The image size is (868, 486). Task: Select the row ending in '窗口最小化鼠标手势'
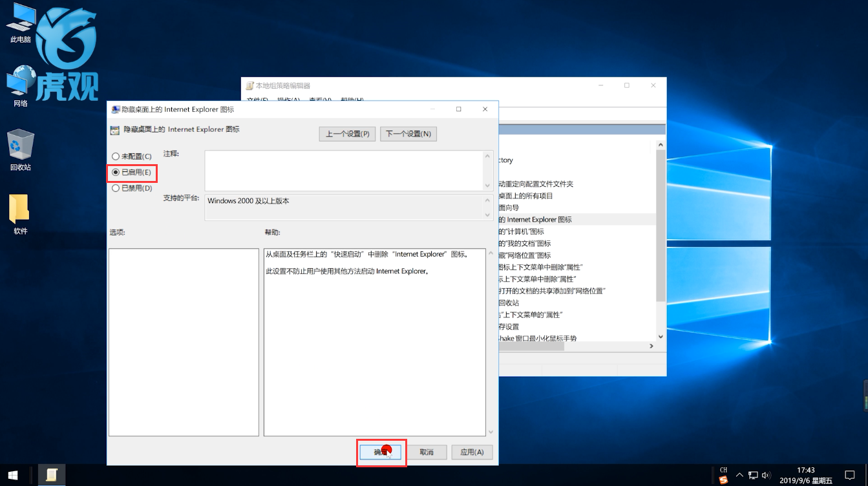point(577,338)
